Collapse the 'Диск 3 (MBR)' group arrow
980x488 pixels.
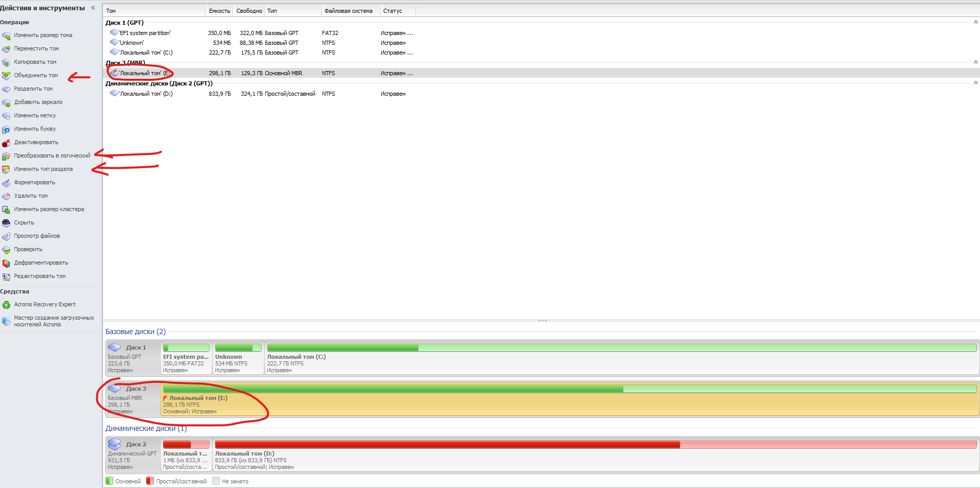pyautogui.click(x=975, y=62)
